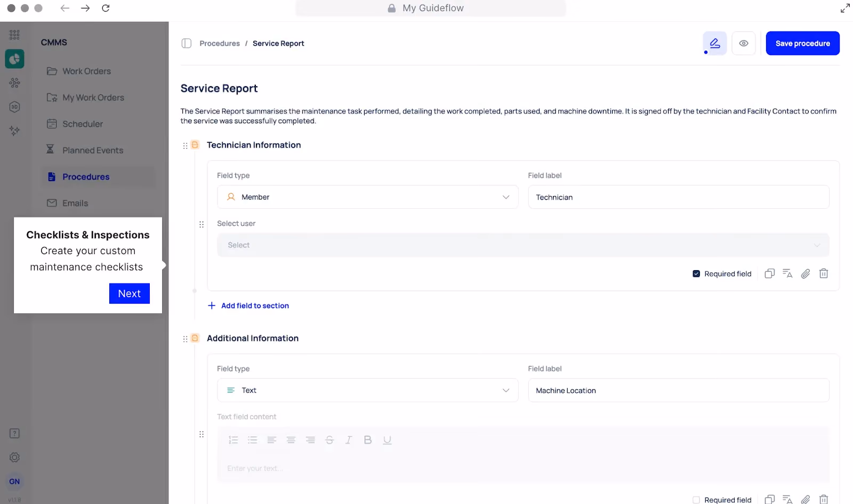Check Required field for Machine Location
The height and width of the screenshot is (504, 853).
(696, 500)
